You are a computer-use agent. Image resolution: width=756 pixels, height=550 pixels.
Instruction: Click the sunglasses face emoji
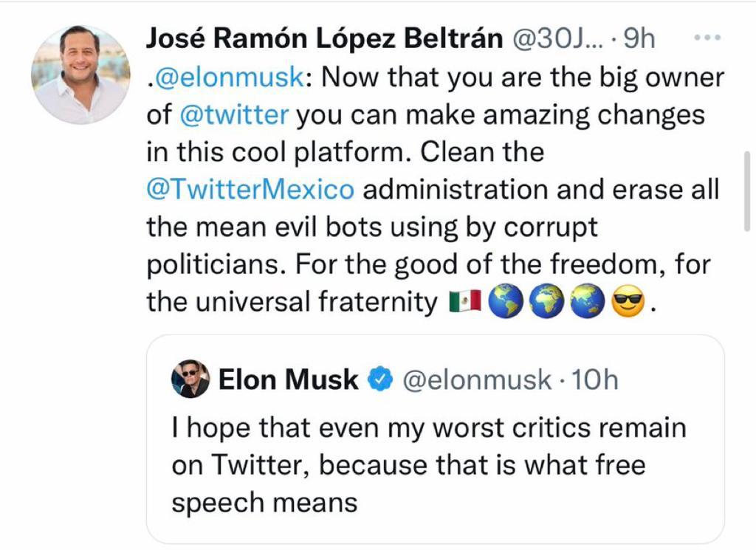click(x=628, y=301)
